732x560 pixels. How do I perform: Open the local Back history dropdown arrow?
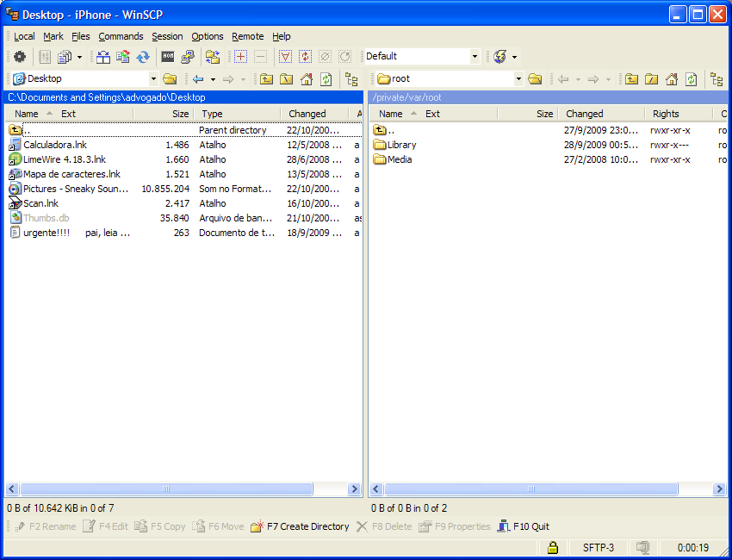(213, 79)
